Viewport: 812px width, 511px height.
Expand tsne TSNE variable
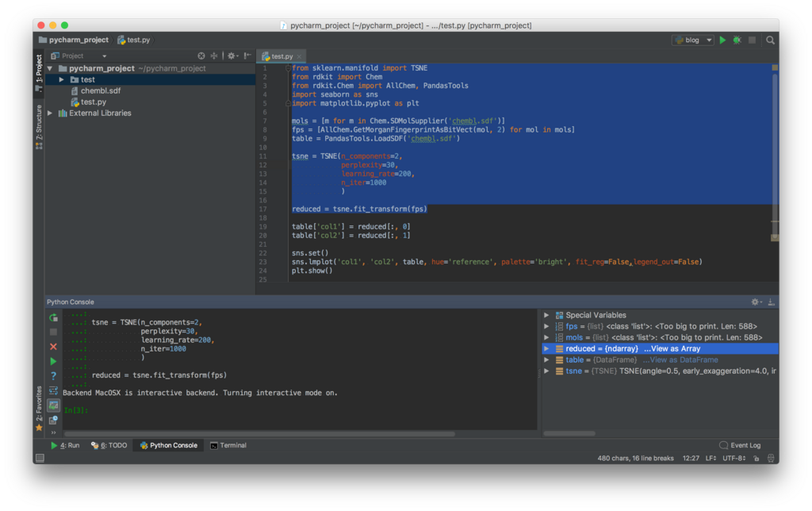(546, 371)
